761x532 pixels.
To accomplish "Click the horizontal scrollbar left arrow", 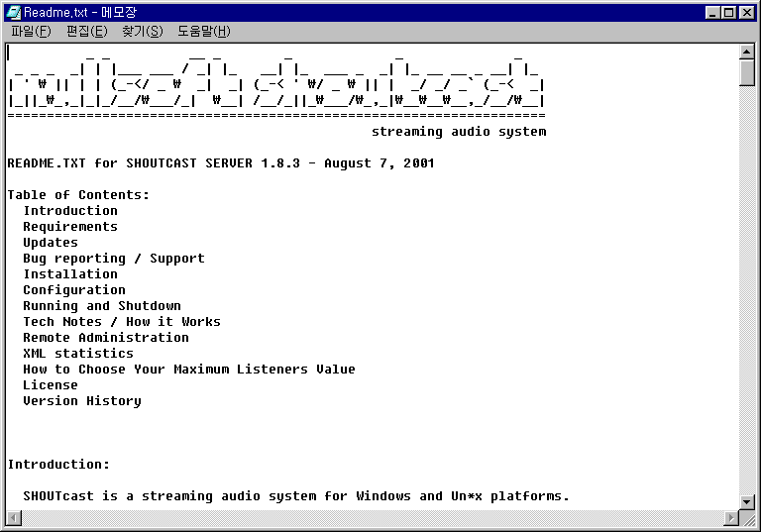I will [x=14, y=518].
